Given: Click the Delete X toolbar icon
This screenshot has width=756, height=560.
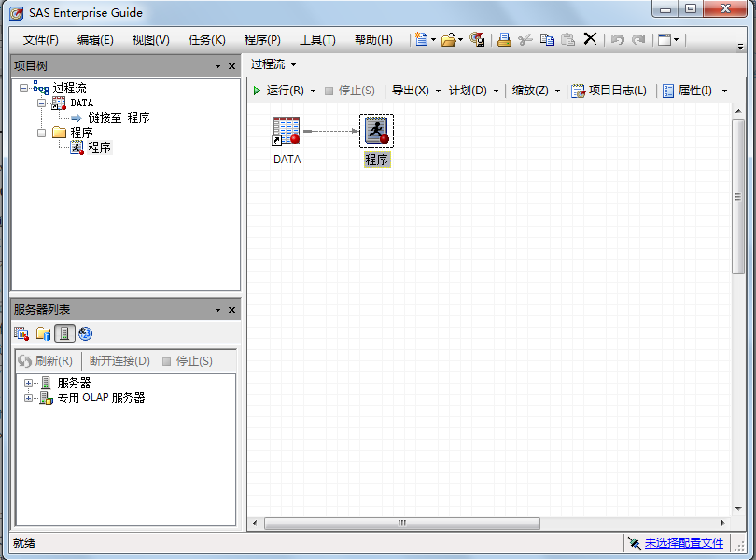Looking at the screenshot, I should coord(590,38).
